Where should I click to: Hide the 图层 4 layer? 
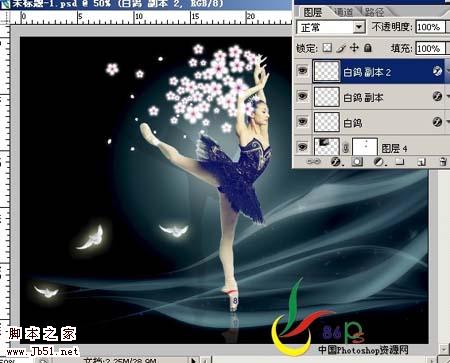[x=303, y=147]
